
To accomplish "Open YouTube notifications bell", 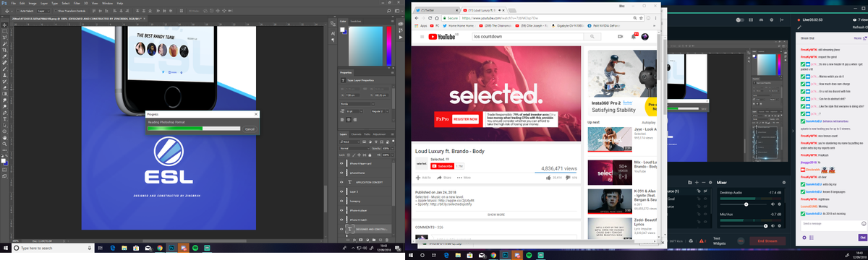I will (x=634, y=36).
